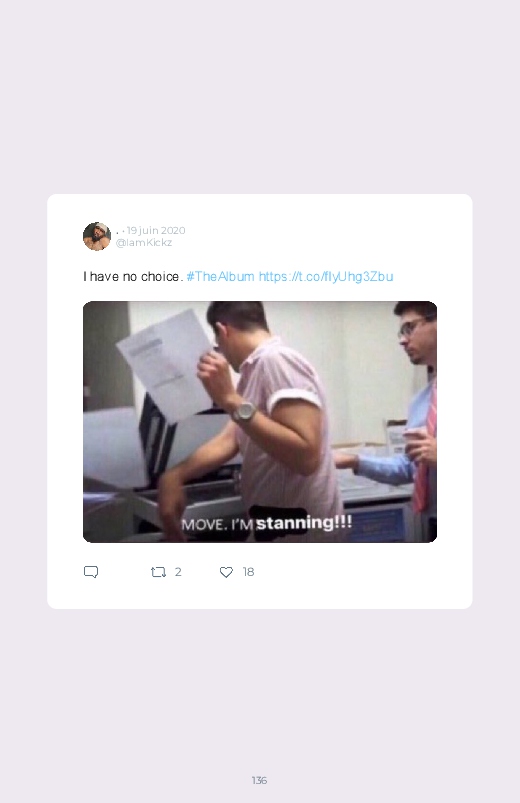Viewport: 520px width, 803px height.
Task: Click the page number 136
Action: click(259, 780)
